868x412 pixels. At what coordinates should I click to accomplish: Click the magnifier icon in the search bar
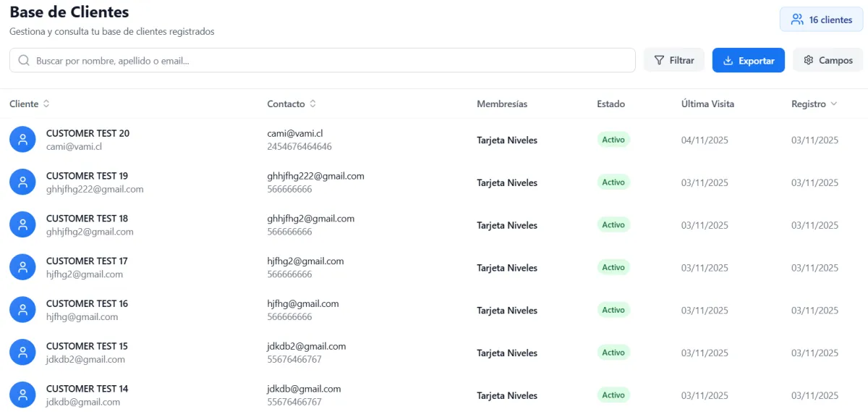coord(24,61)
